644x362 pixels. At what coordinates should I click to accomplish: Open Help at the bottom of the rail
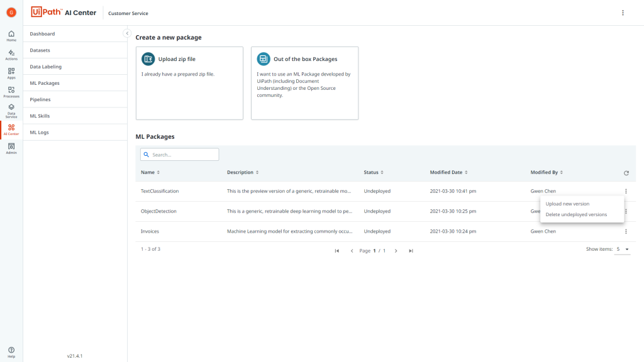coord(11,352)
